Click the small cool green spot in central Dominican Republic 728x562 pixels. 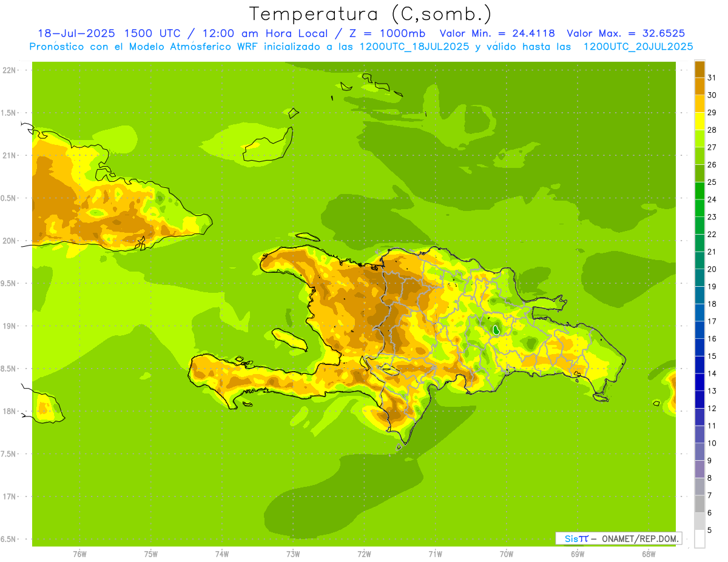[496, 330]
